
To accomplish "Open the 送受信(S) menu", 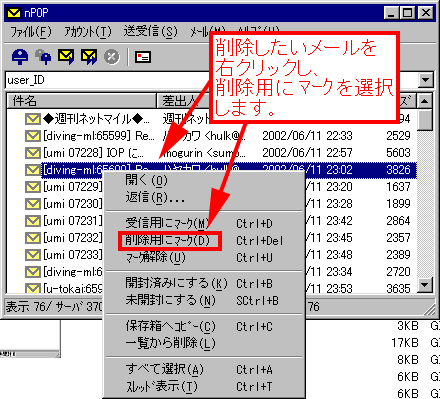I will coord(150,32).
